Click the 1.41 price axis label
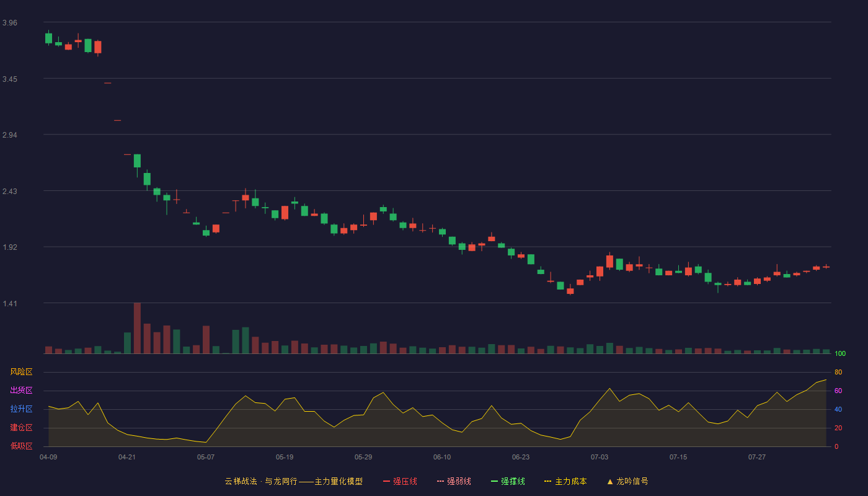The image size is (868, 496). (10, 304)
